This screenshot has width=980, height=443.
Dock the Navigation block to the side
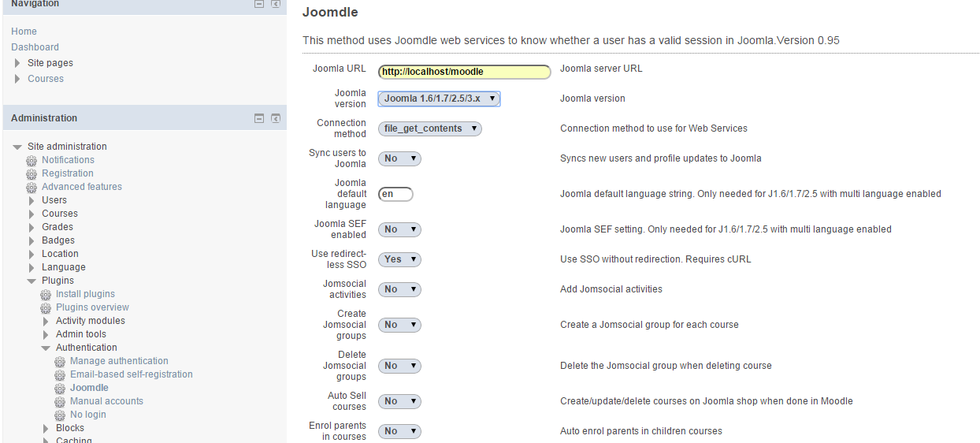click(x=276, y=4)
